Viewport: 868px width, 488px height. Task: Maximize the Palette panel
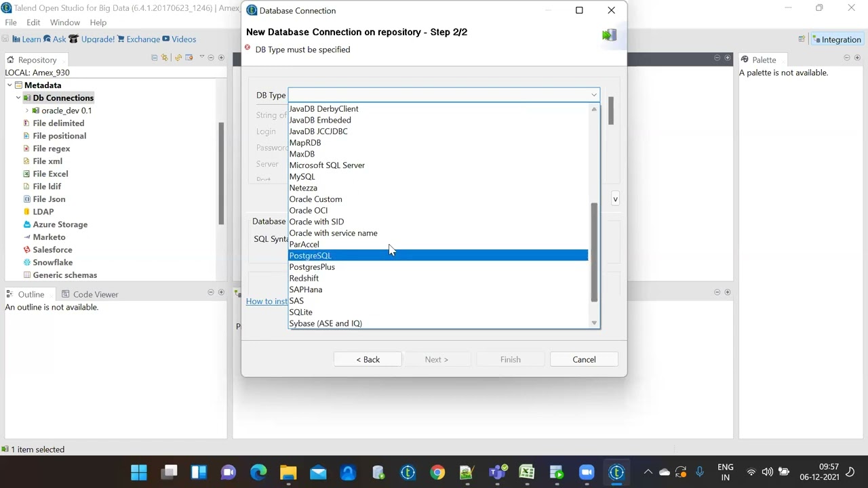(856, 58)
